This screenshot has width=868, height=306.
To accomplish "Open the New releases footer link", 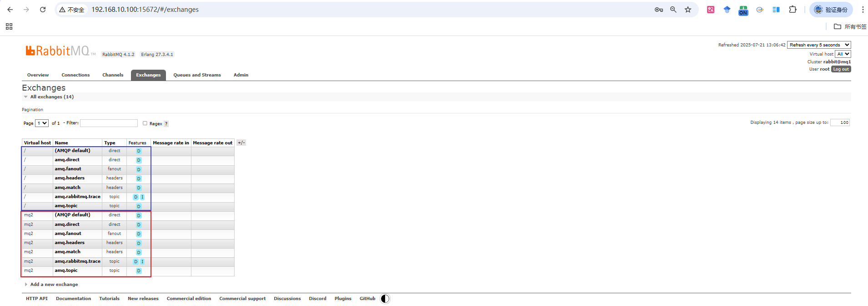I will (143, 299).
